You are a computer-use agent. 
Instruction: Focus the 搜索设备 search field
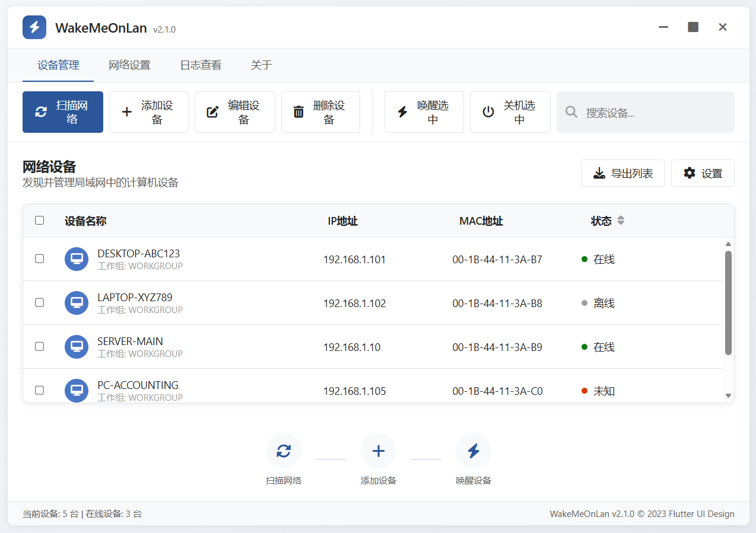point(646,112)
